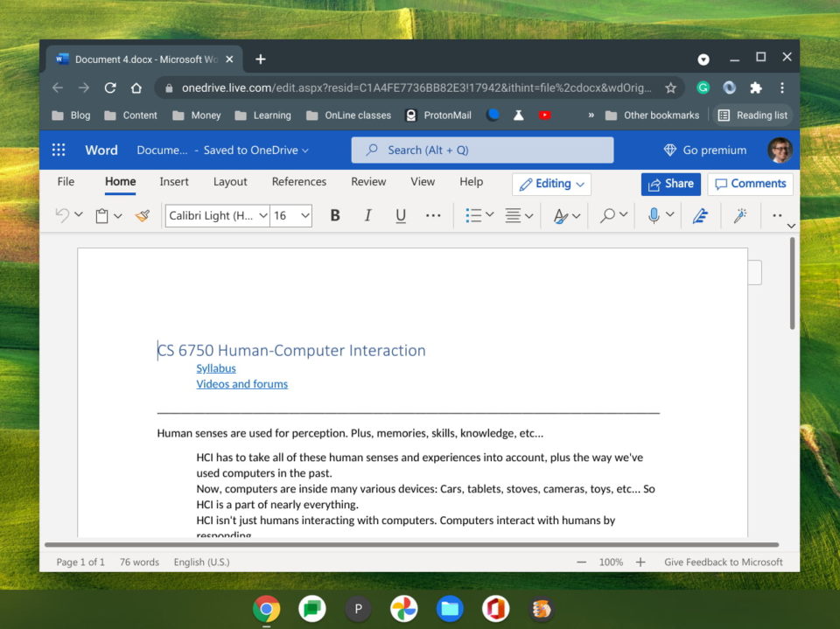The height and width of the screenshot is (629, 840).
Task: Click the Share button
Action: (x=670, y=184)
